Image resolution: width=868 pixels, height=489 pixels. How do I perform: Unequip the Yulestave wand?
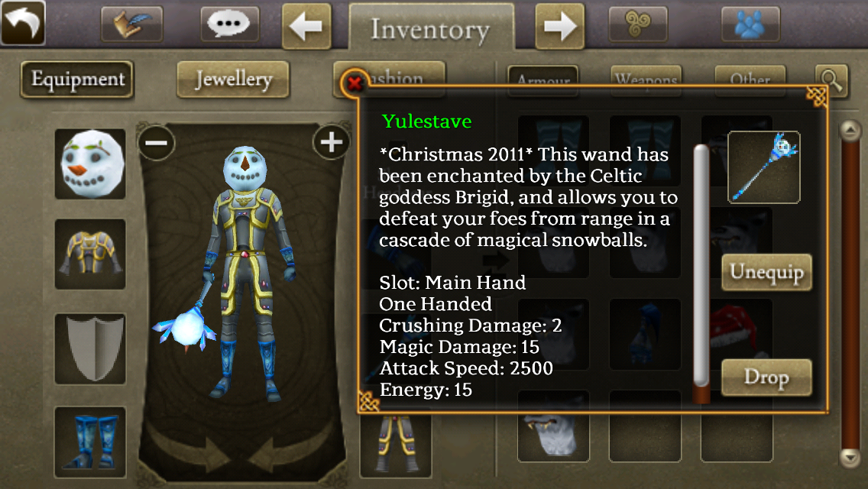click(766, 273)
